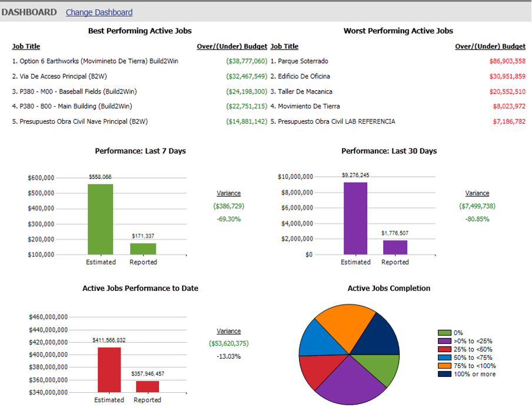Click Job Title header in Best Performing list
The width and height of the screenshot is (532, 417).
pyautogui.click(x=26, y=47)
